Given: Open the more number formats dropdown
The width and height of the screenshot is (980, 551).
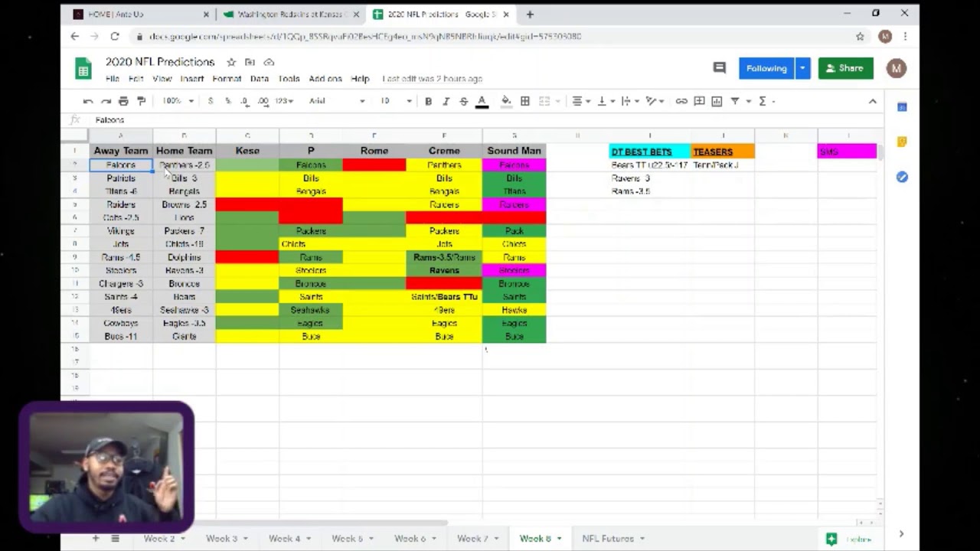Looking at the screenshot, I should 284,101.
